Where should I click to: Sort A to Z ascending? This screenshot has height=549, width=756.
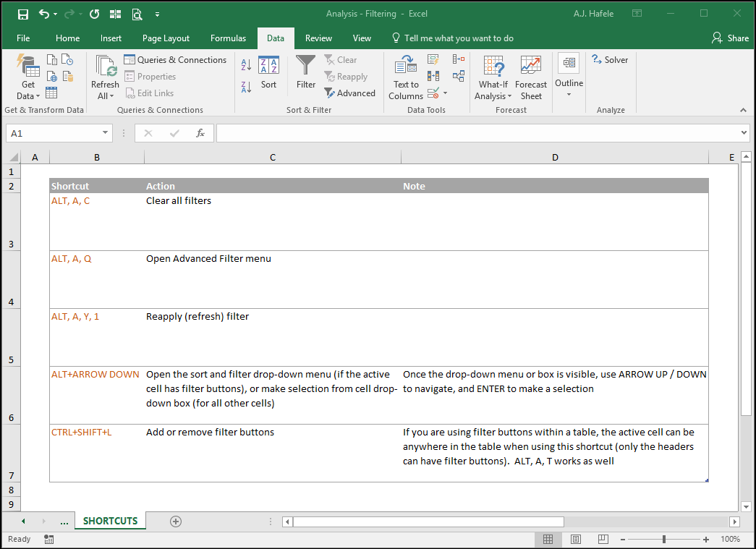(246, 64)
